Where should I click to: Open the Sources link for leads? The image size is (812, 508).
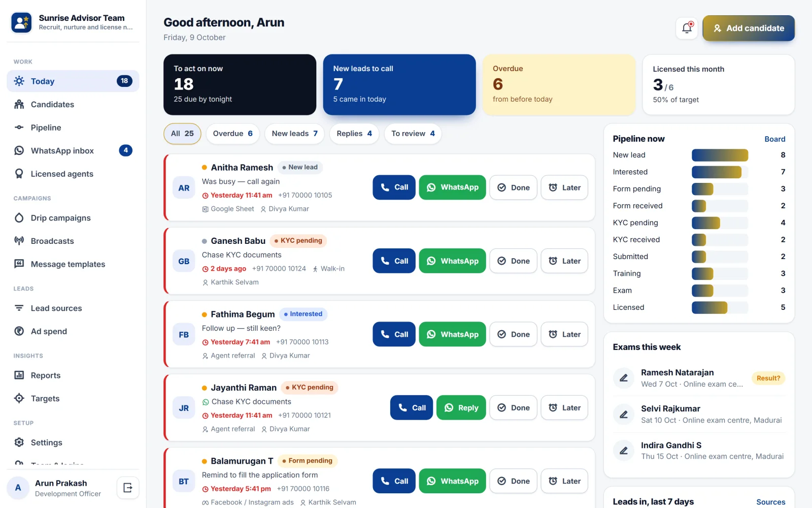771,502
